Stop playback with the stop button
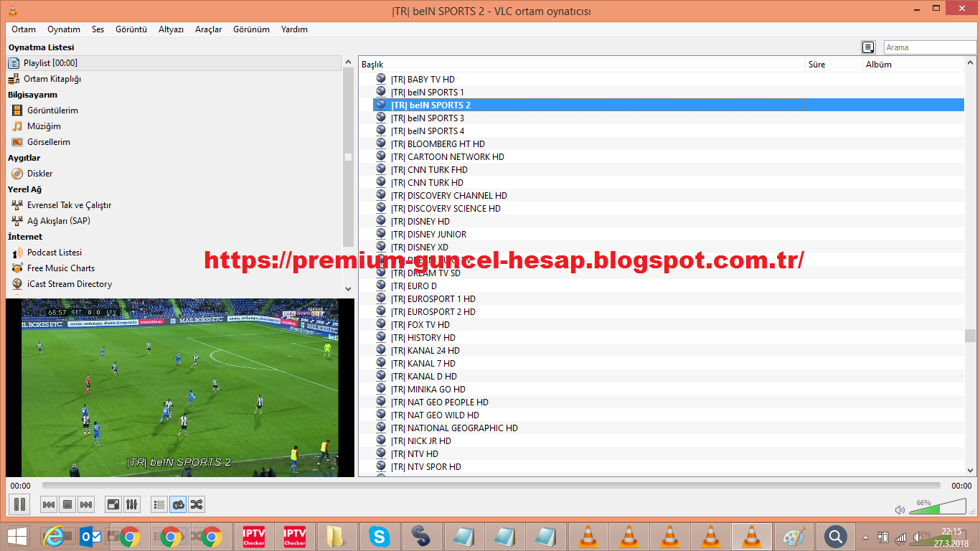Screen dimensions: 980x551 67,504
